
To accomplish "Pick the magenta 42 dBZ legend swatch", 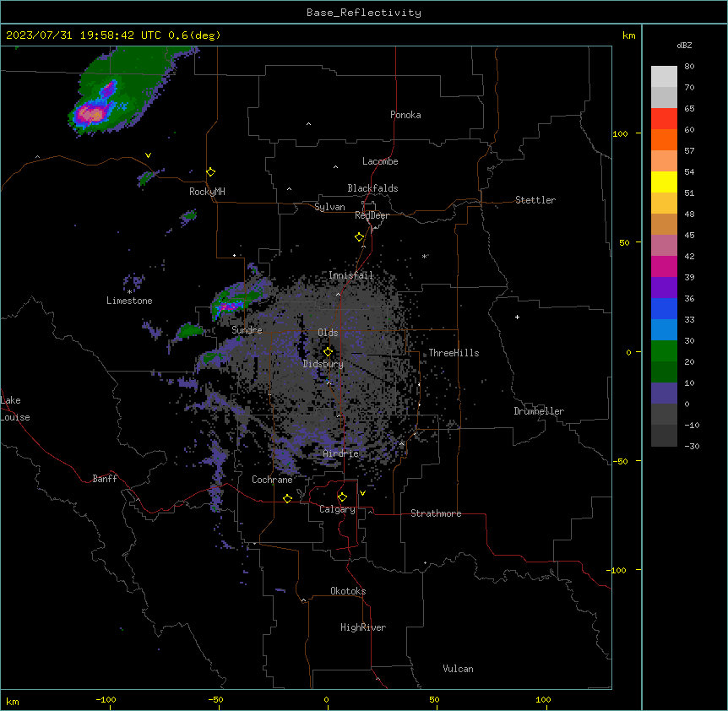I will (x=664, y=266).
